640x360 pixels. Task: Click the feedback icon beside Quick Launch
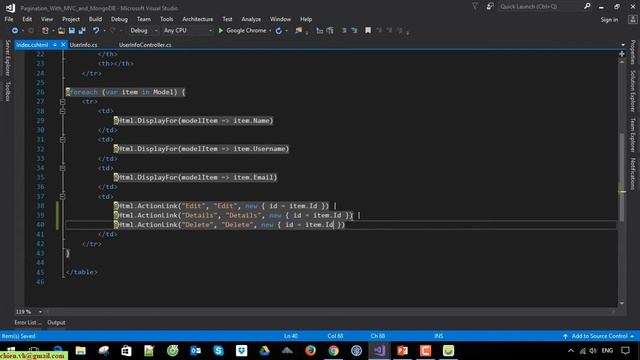tap(490, 7)
